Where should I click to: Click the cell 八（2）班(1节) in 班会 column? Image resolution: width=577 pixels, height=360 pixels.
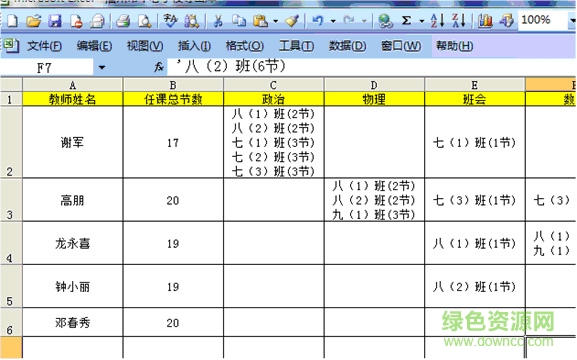point(474,286)
